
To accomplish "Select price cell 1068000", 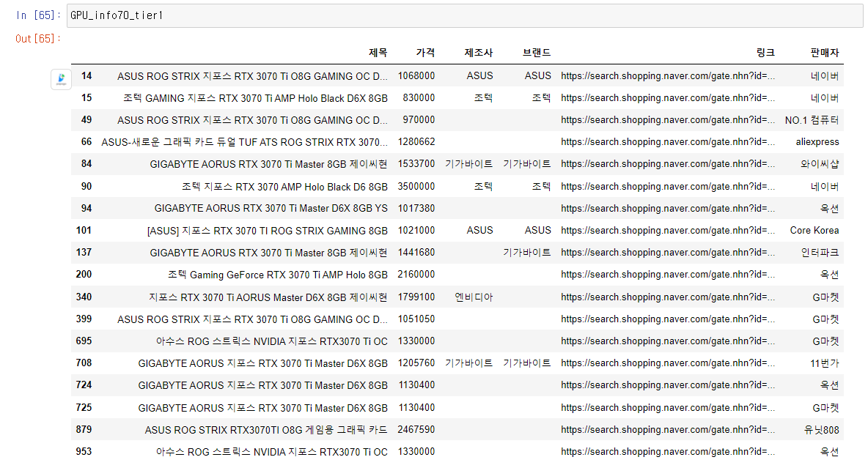I will [x=416, y=75].
